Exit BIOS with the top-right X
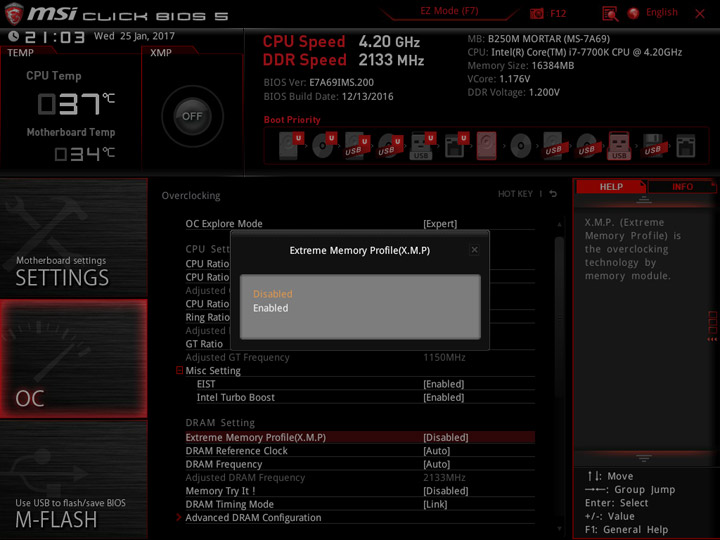 tap(700, 14)
